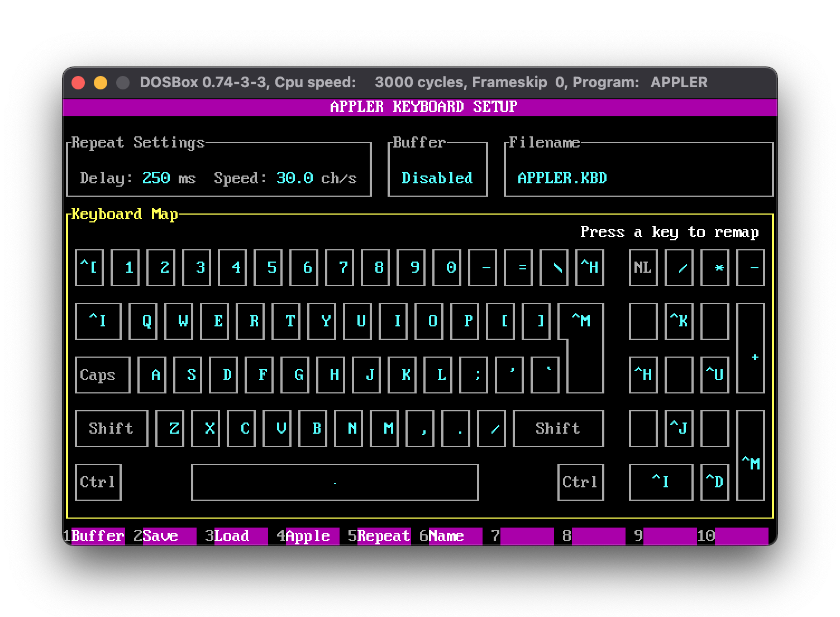Select the right Shift key
The image size is (840, 617).
(559, 429)
